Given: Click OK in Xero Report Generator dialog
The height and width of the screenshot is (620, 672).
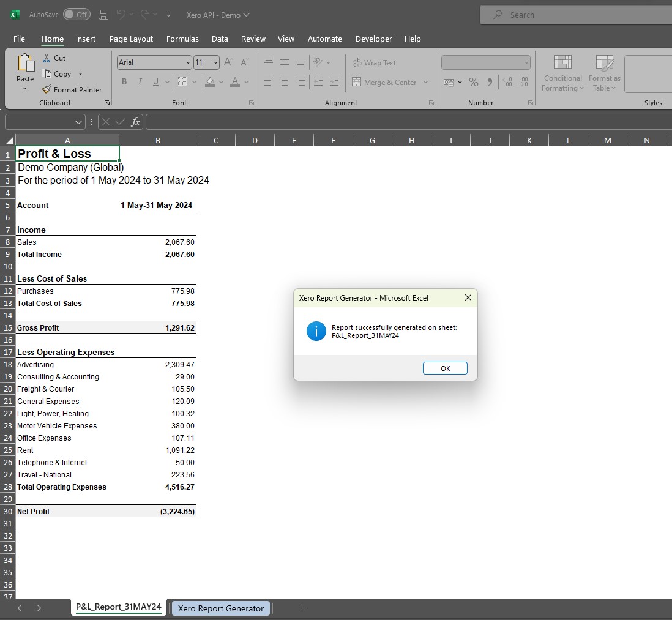Looking at the screenshot, I should tap(445, 368).
